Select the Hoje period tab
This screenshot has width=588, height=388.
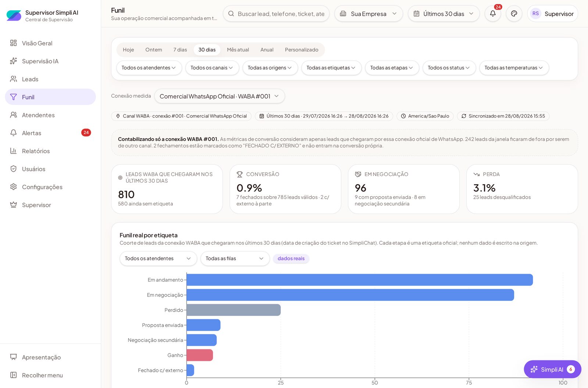point(128,50)
